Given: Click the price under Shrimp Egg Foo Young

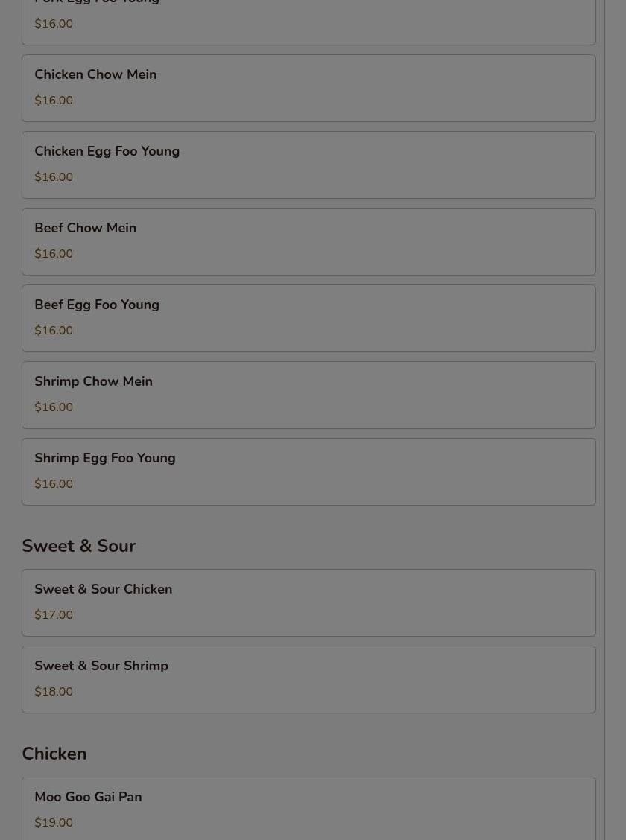Looking at the screenshot, I should pyautogui.click(x=54, y=484).
